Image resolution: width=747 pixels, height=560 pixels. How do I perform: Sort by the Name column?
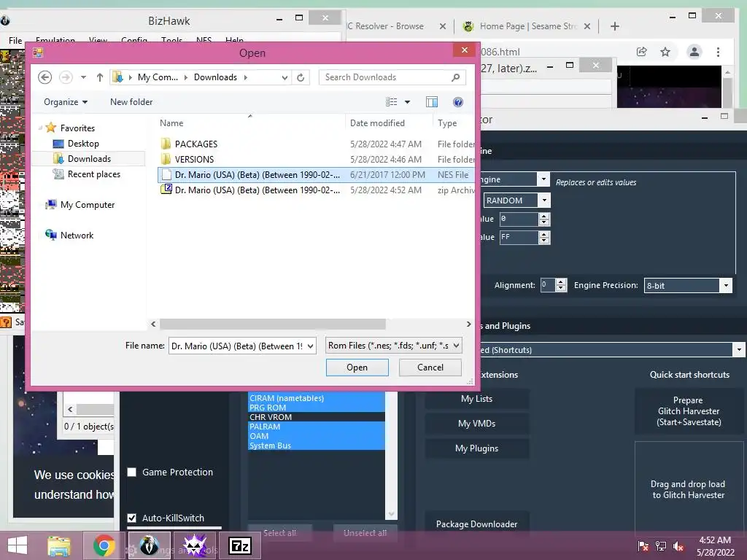coord(171,122)
